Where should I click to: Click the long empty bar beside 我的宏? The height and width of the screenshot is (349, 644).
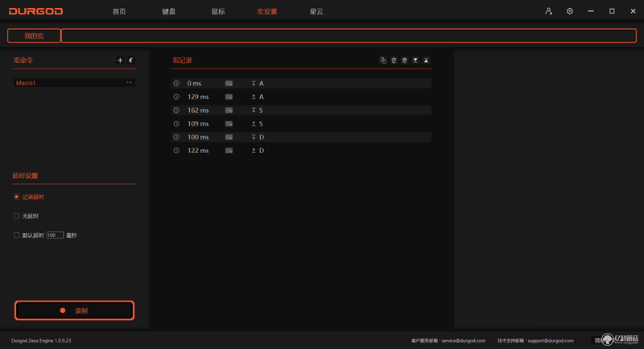point(349,35)
